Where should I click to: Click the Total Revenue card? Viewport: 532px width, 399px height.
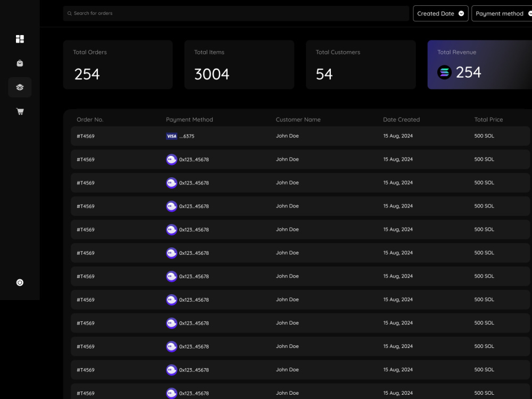480,65
